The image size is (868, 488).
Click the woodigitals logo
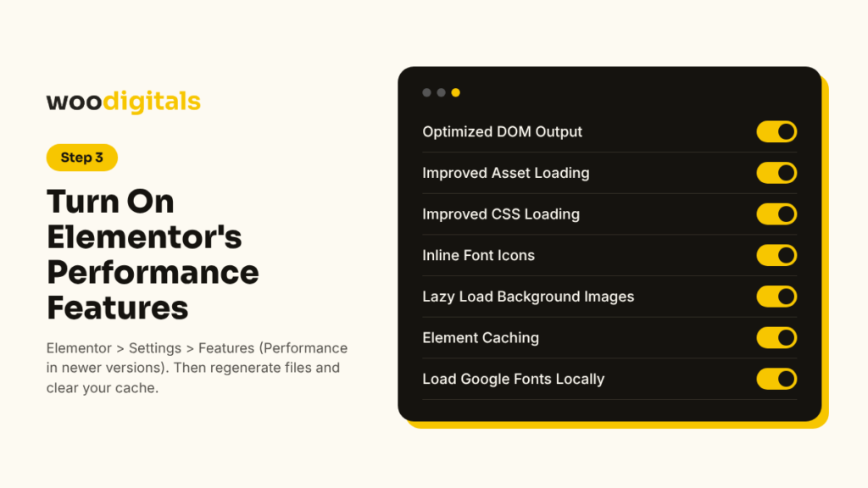(124, 102)
